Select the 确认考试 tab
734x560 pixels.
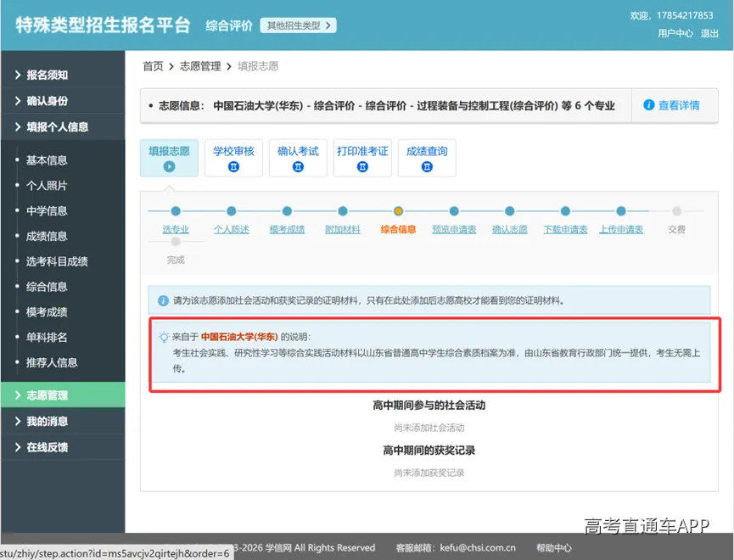(x=298, y=158)
